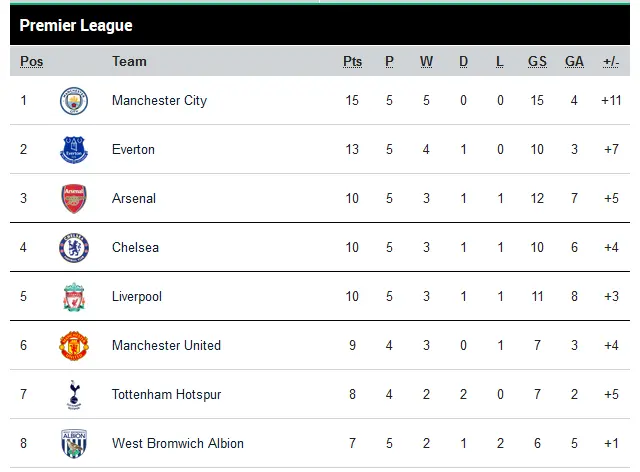The height and width of the screenshot is (472, 640).
Task: Open the West Bromwich Albion team link
Action: (x=177, y=443)
